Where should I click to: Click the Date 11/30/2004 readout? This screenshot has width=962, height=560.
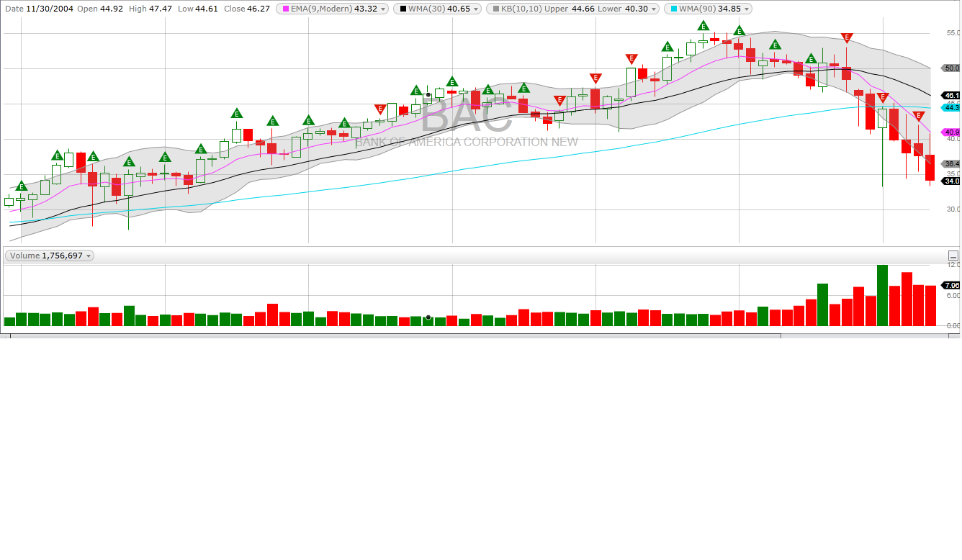37,9
